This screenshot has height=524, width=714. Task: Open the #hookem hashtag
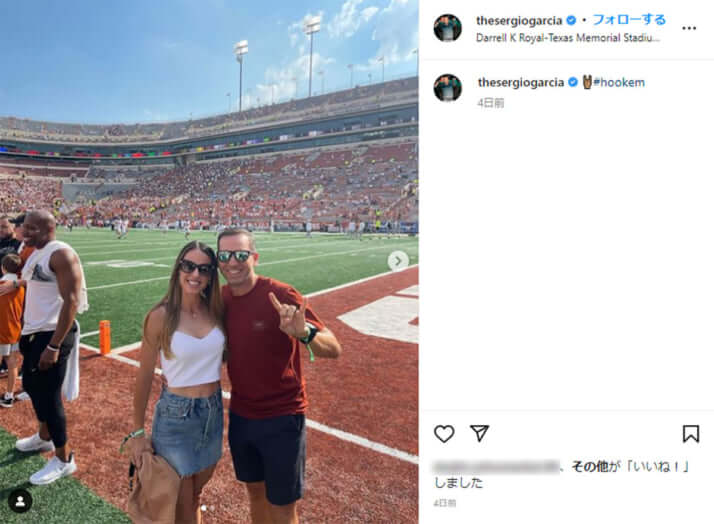pos(619,82)
